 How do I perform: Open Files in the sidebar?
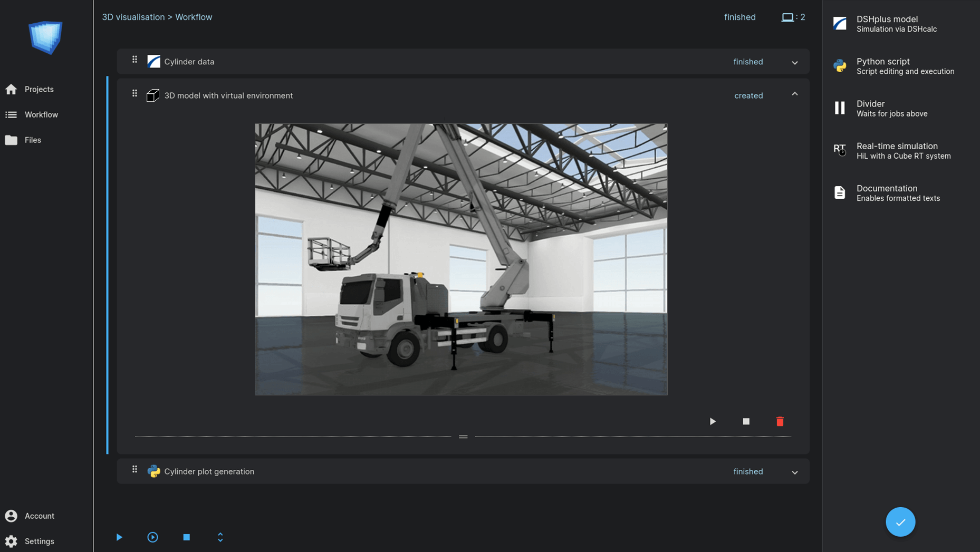click(x=33, y=140)
